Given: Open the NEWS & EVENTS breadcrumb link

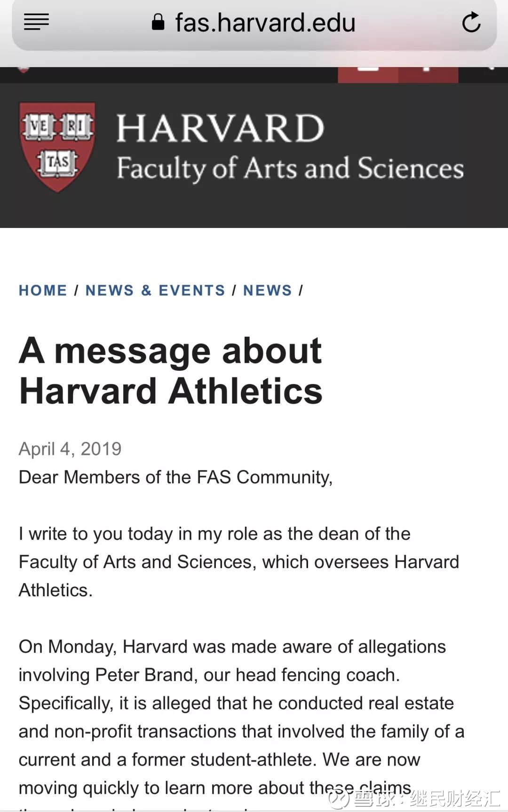Looking at the screenshot, I should tap(155, 290).
